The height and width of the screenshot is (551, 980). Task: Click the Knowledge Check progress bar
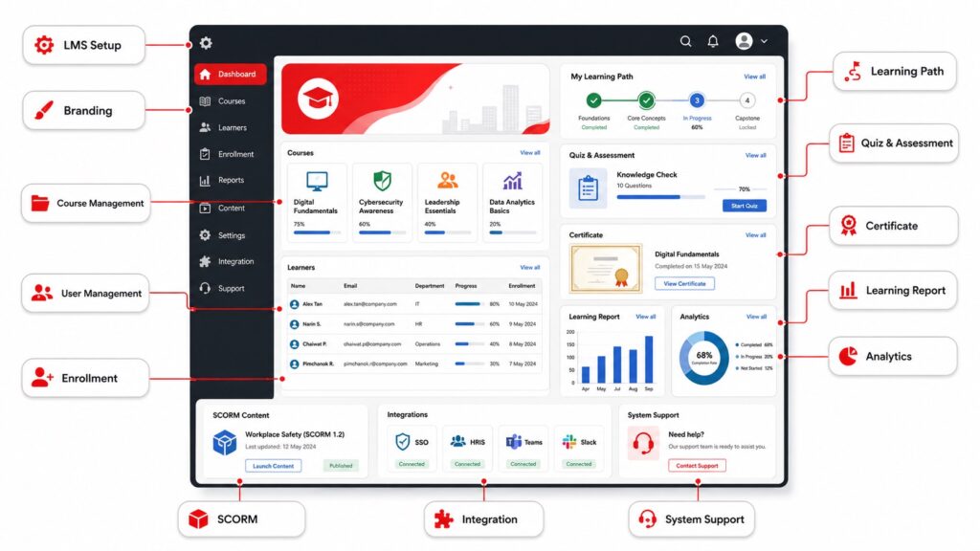[660, 197]
